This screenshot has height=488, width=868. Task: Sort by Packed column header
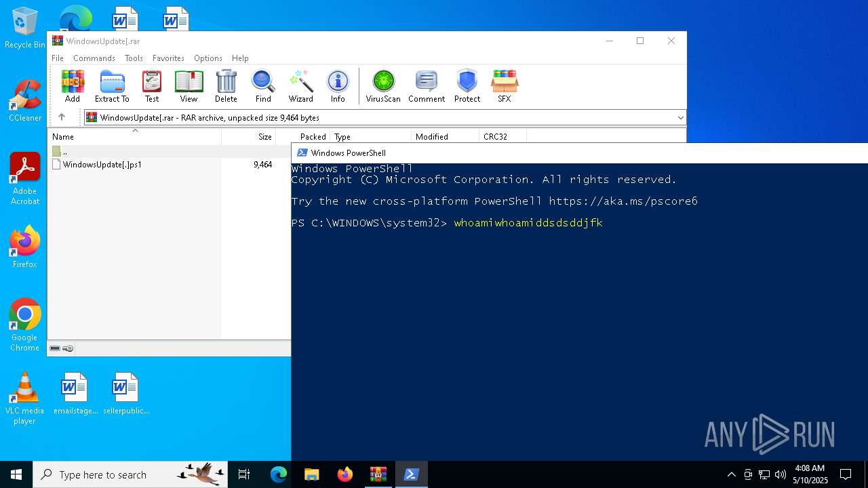[303, 136]
